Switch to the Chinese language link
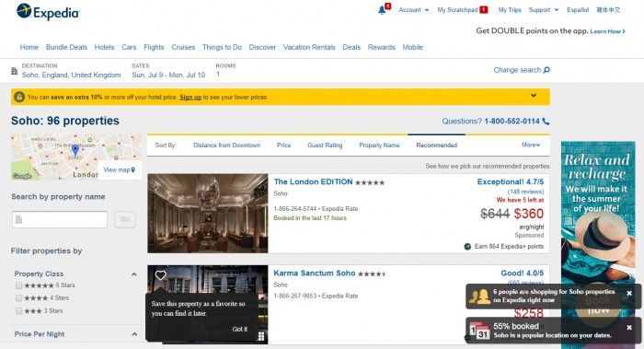644x349 pixels. [x=608, y=10]
